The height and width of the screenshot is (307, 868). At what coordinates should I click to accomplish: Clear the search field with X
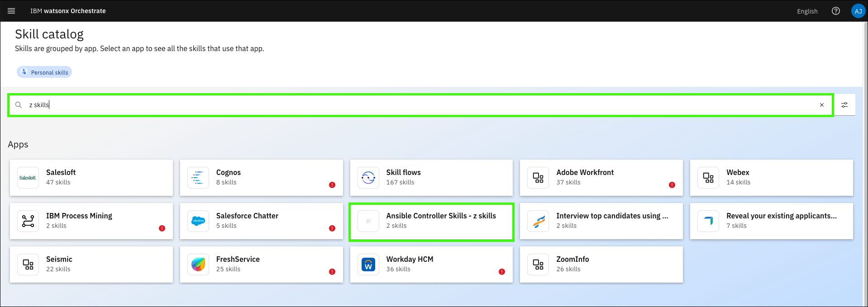tap(821, 105)
